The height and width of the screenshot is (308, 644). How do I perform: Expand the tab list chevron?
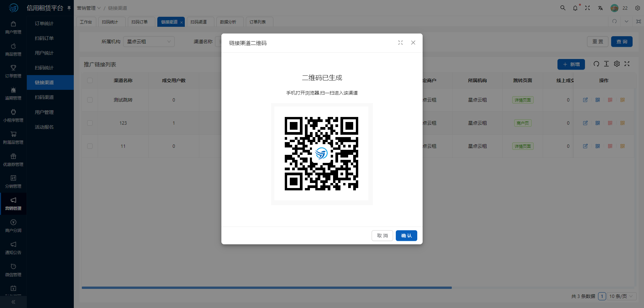point(627,21)
